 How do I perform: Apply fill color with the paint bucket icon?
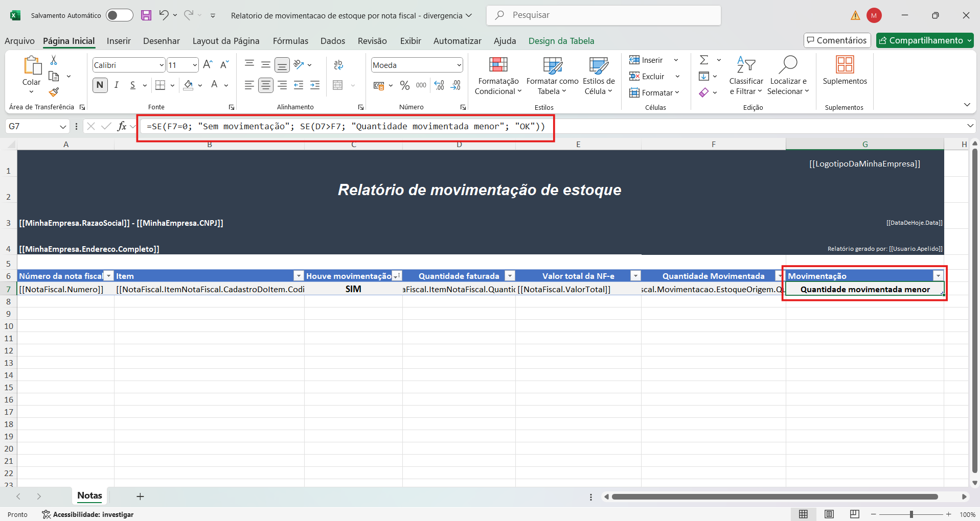tap(189, 85)
